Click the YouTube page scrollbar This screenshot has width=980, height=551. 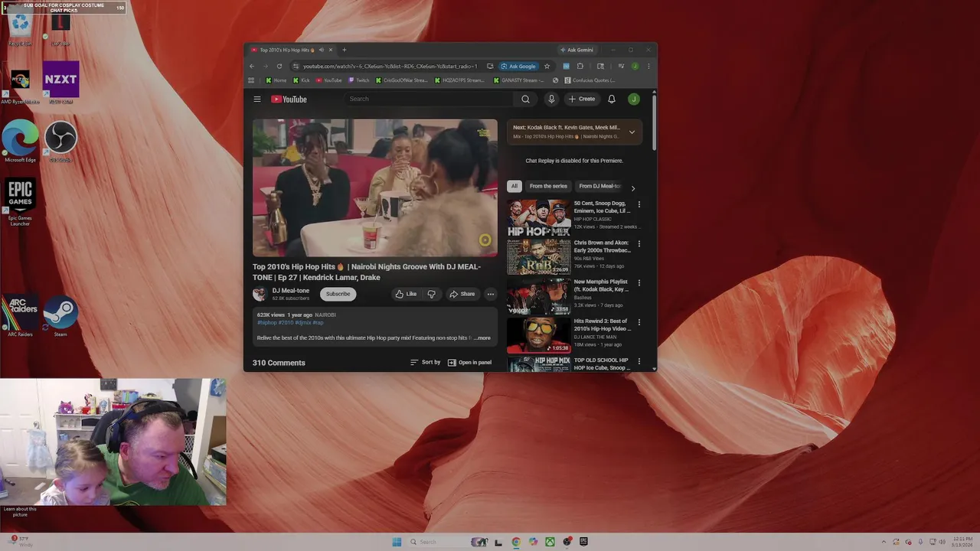tap(654, 122)
